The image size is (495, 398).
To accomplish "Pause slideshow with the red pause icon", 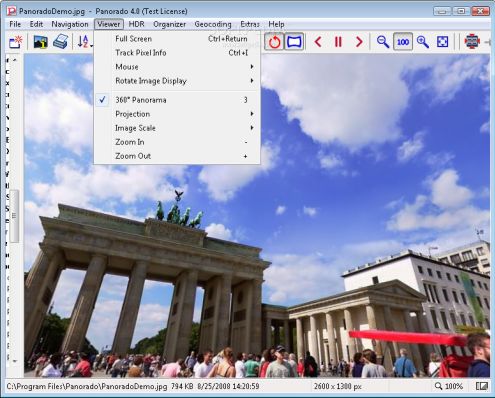I will tap(338, 42).
